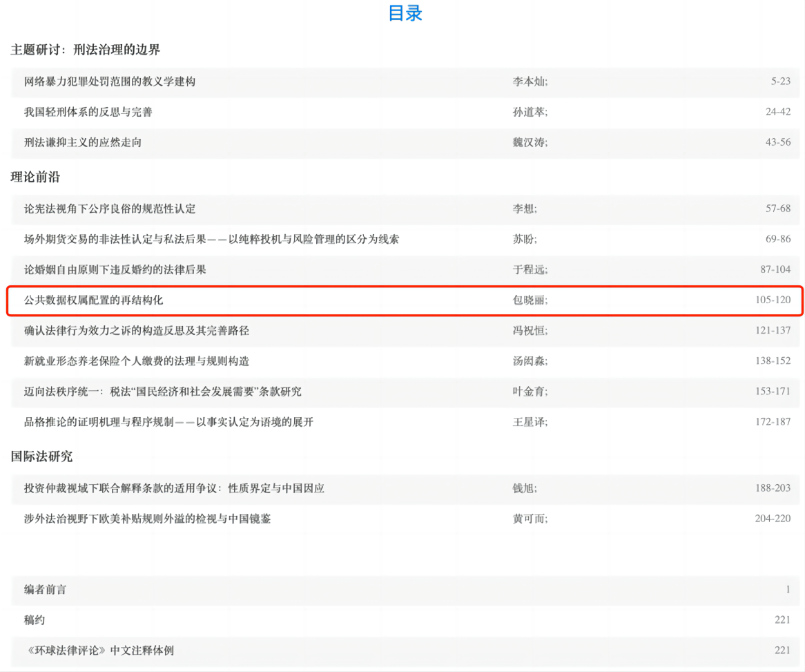Open article 涉外法治视野下欧美补贴规则外溢的检视
The image size is (805, 672).
tap(147, 519)
